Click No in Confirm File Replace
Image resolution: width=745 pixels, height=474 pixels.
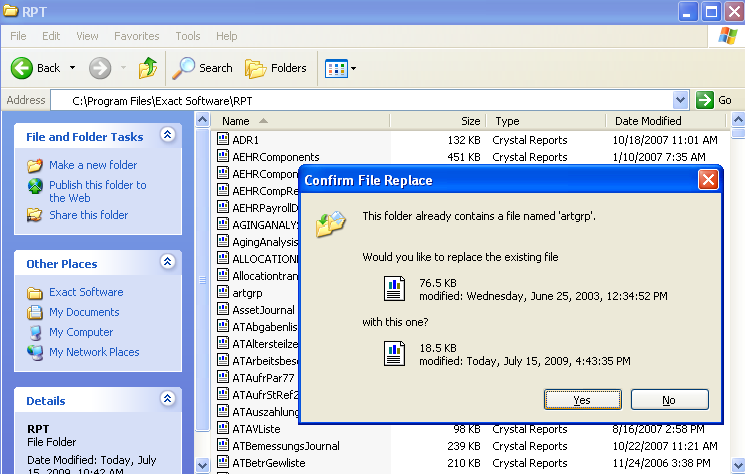(669, 400)
